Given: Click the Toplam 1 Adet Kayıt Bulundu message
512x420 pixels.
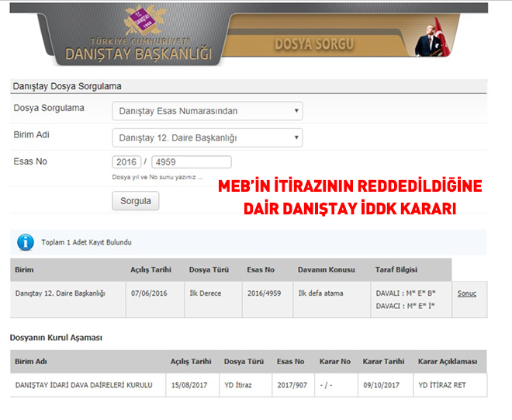Looking at the screenshot, I should (x=87, y=242).
